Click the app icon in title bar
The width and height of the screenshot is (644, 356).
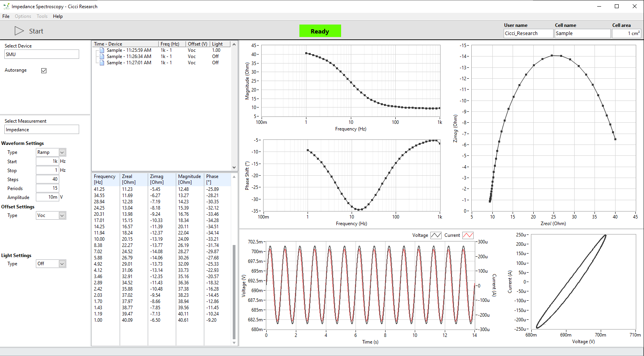(x=6, y=6)
